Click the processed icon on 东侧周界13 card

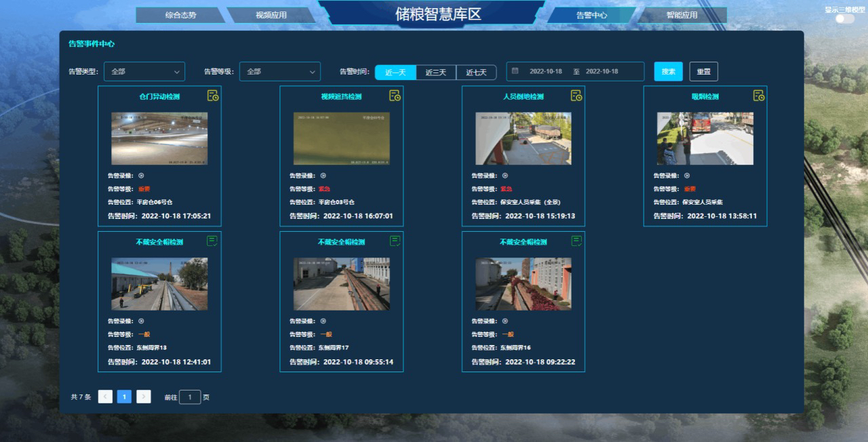(212, 241)
